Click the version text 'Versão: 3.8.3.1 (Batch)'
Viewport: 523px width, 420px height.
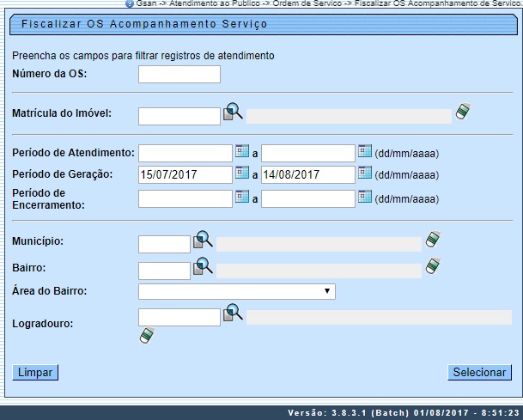(x=349, y=412)
